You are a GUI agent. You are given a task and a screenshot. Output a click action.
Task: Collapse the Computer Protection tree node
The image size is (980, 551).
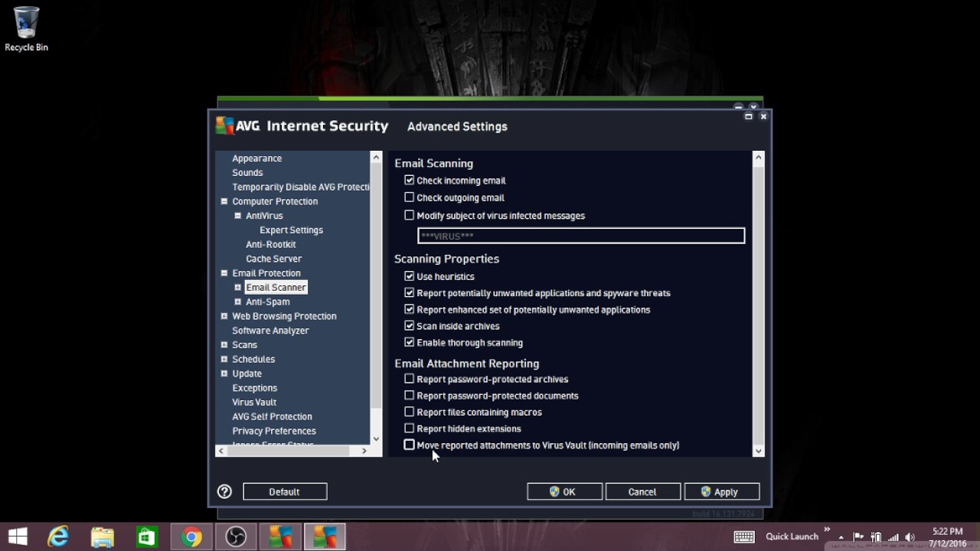tap(224, 201)
